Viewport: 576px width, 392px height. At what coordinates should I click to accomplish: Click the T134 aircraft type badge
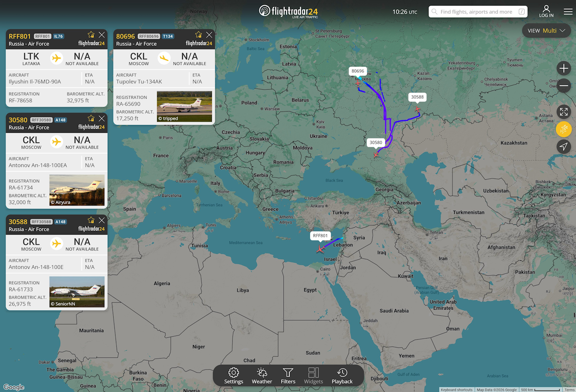point(168,37)
